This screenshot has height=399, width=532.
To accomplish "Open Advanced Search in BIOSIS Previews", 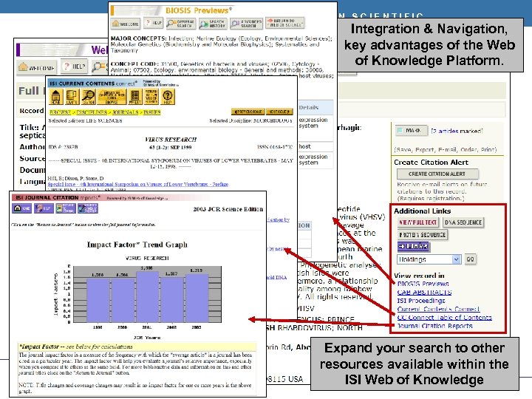I will (246, 24).
